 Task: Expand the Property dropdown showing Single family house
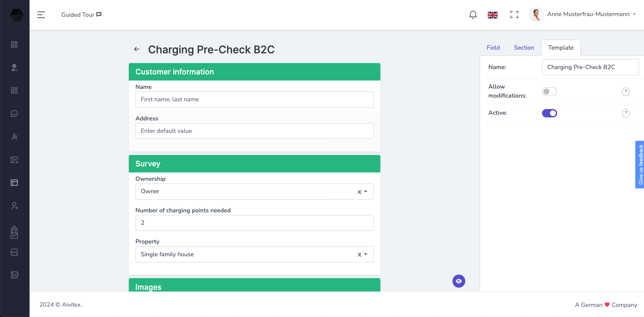(x=366, y=254)
